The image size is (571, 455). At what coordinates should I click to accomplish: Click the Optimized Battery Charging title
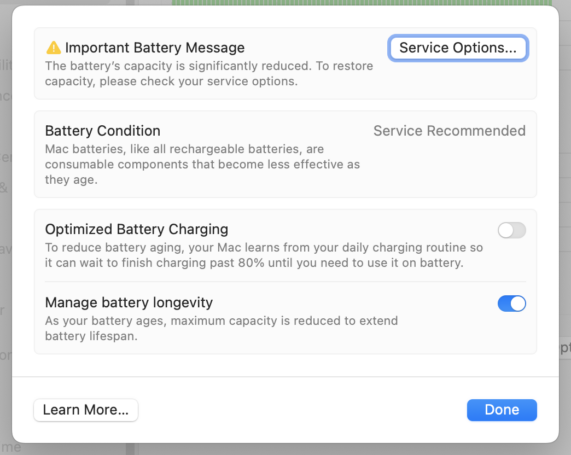coord(137,229)
